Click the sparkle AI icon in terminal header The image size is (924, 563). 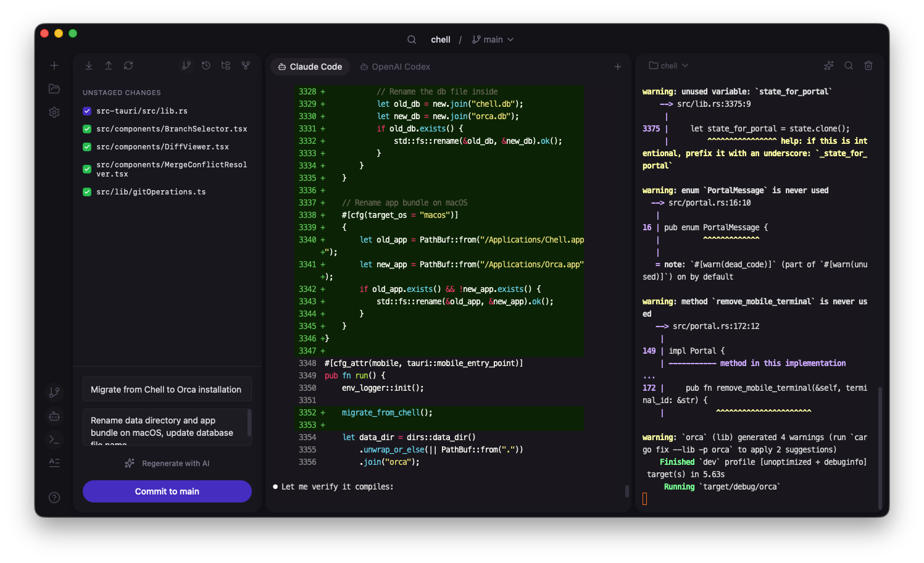click(x=829, y=65)
